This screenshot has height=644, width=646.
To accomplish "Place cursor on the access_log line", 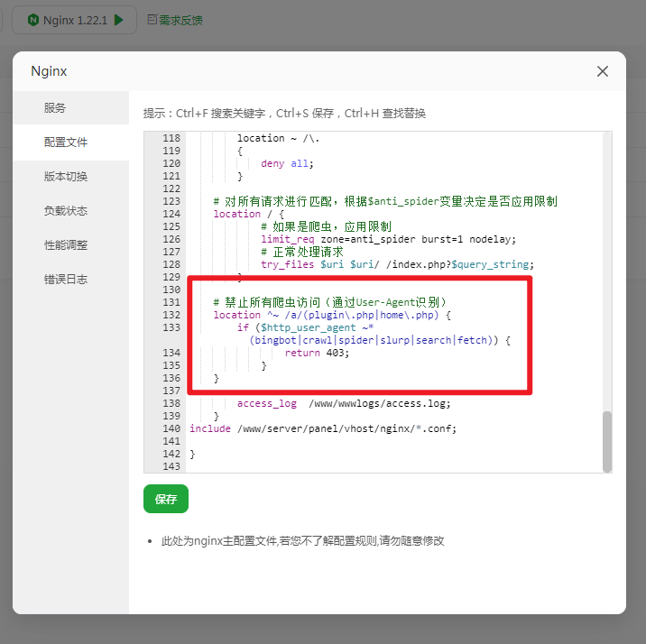I will click(343, 403).
